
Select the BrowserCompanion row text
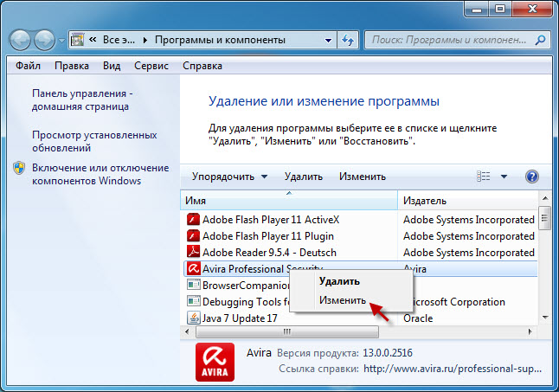(246, 286)
